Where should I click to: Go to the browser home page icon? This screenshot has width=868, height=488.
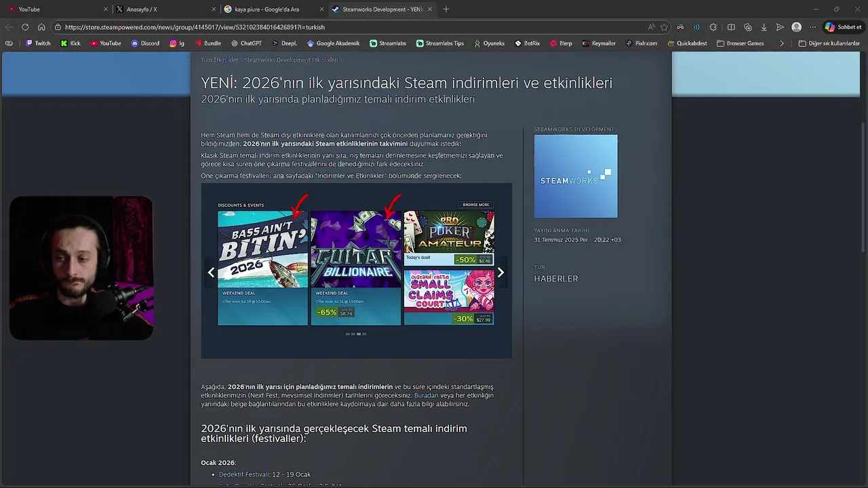pos(41,27)
